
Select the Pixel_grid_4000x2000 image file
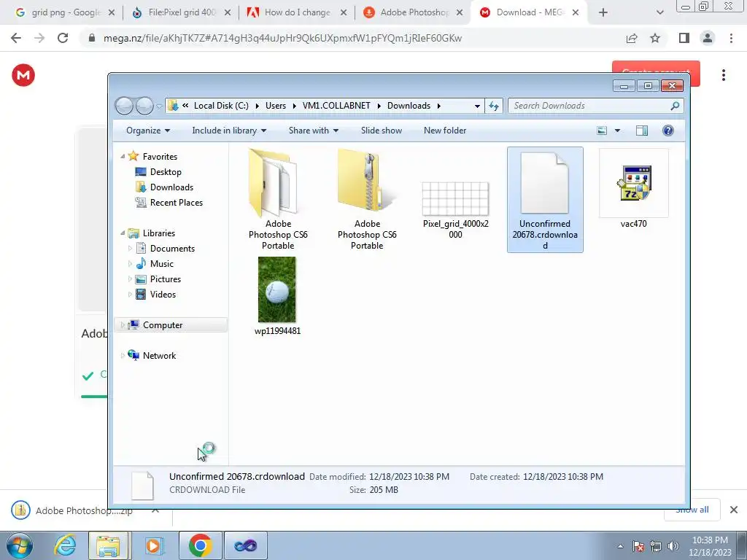coord(455,209)
